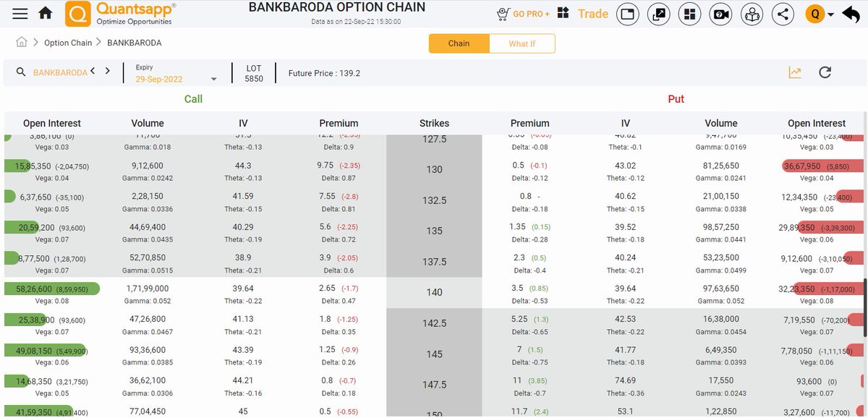Click the Call side Volume header

click(x=148, y=123)
